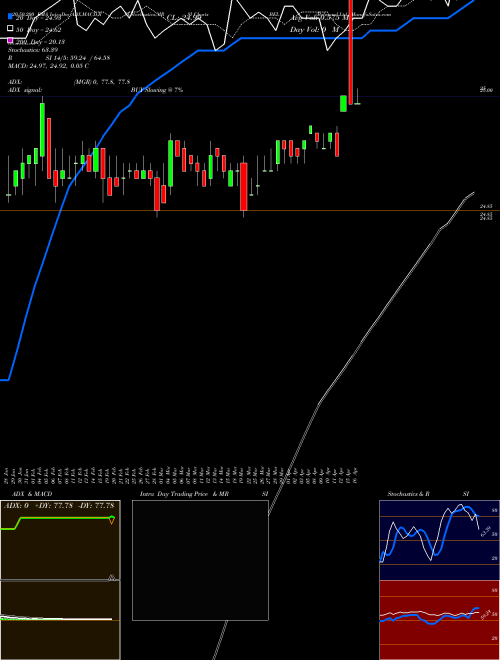The image size is (500, 660).
Task: Click the 'Stochastics & R' panel title
Action: 409,494
